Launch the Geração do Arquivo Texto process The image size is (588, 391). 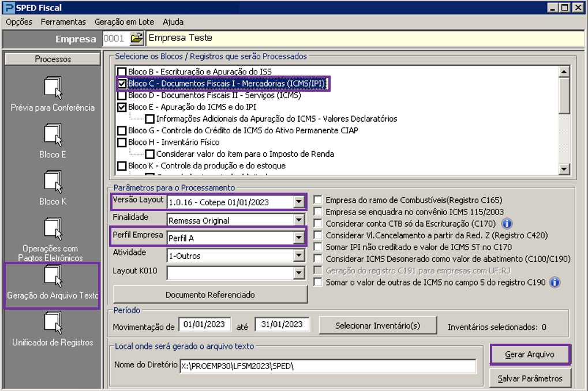pyautogui.click(x=53, y=276)
